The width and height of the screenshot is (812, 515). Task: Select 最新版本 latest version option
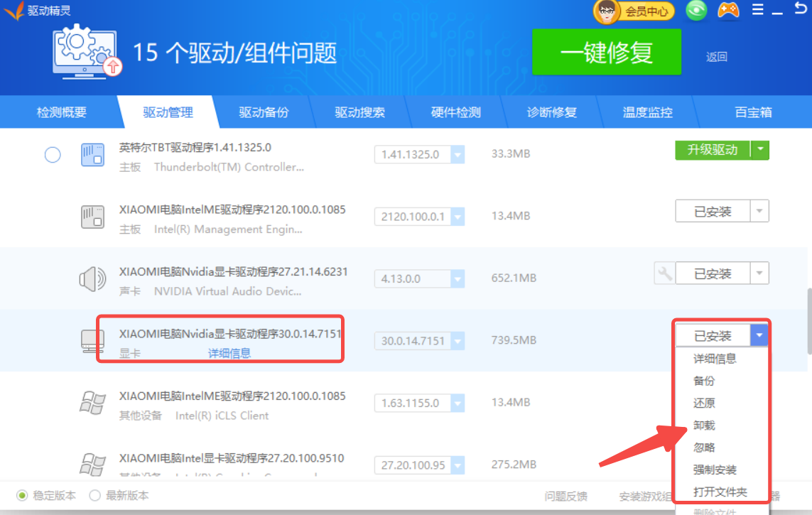click(x=94, y=496)
